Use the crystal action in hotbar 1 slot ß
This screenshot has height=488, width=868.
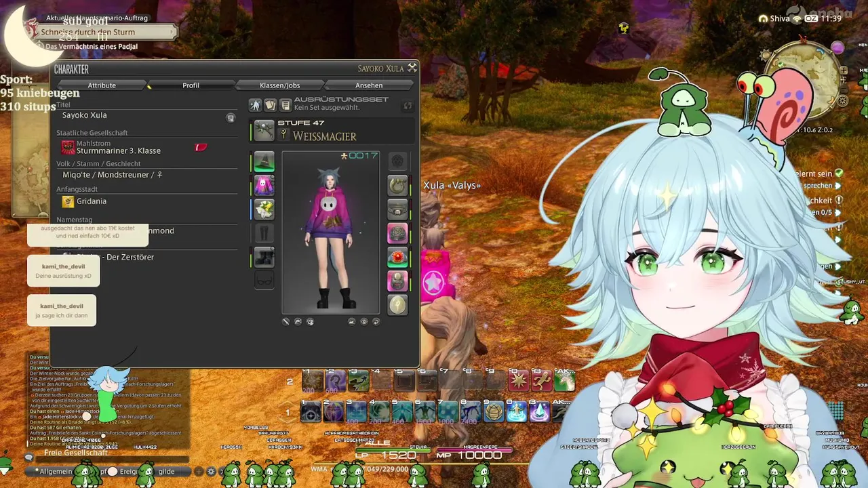tap(540, 411)
